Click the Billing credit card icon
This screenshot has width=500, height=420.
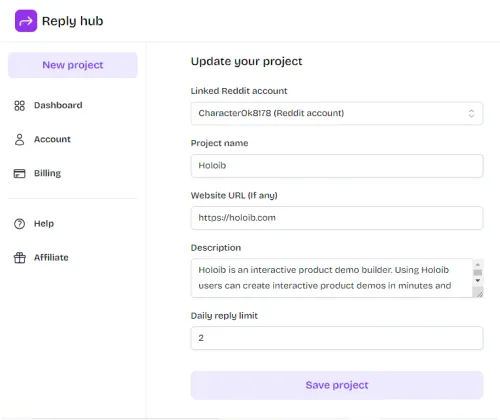pyautogui.click(x=19, y=174)
